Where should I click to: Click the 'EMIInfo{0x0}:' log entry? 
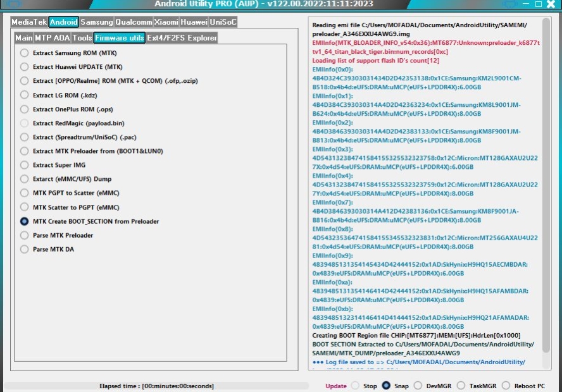(x=333, y=70)
